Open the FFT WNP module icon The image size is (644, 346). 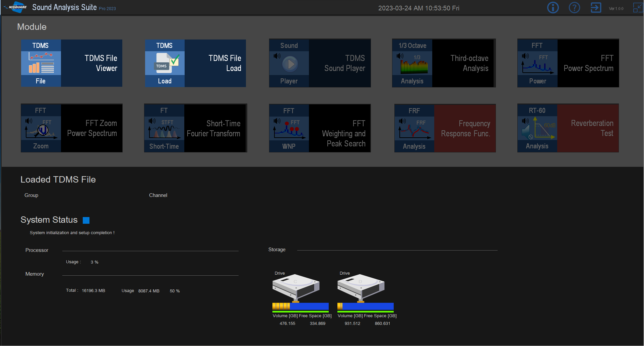(289, 128)
